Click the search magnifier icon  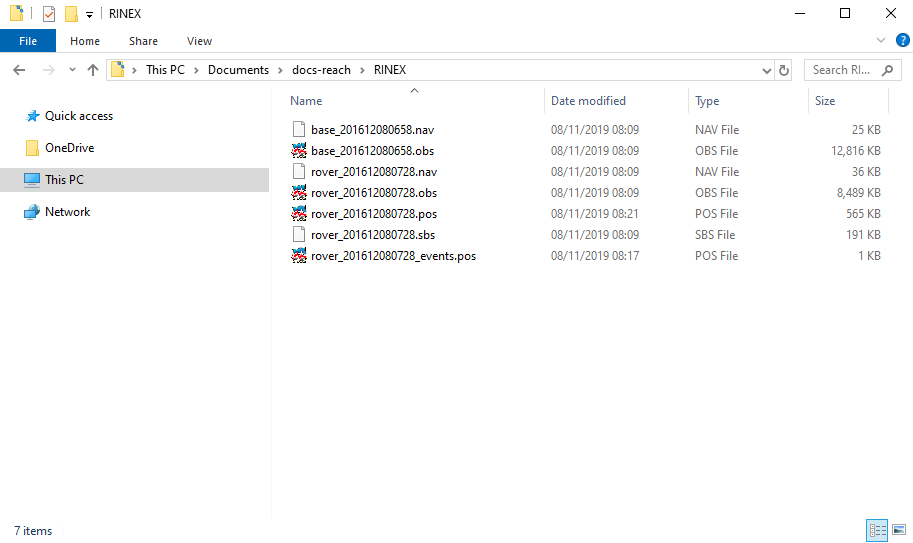pyautogui.click(x=887, y=70)
